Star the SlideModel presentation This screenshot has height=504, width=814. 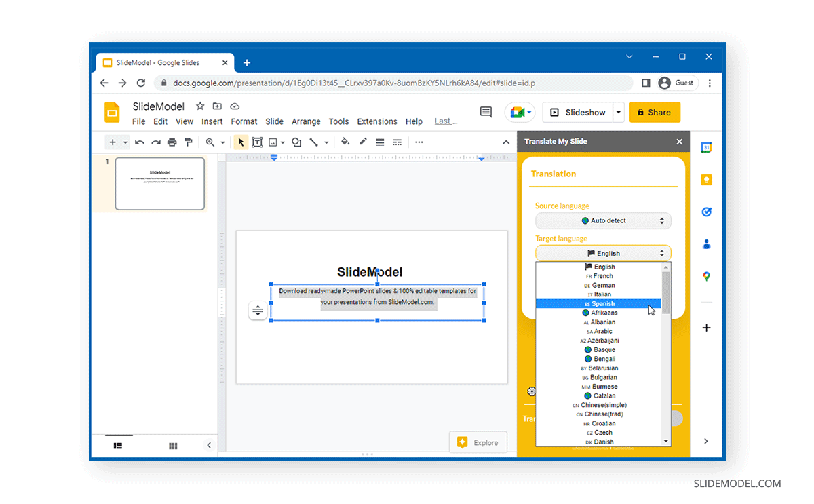click(200, 106)
